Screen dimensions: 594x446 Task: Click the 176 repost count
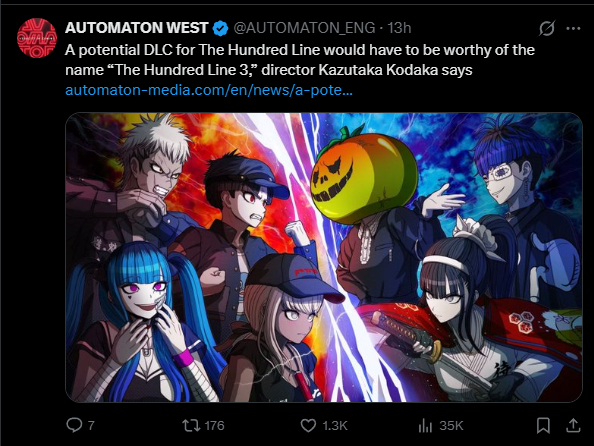click(214, 426)
